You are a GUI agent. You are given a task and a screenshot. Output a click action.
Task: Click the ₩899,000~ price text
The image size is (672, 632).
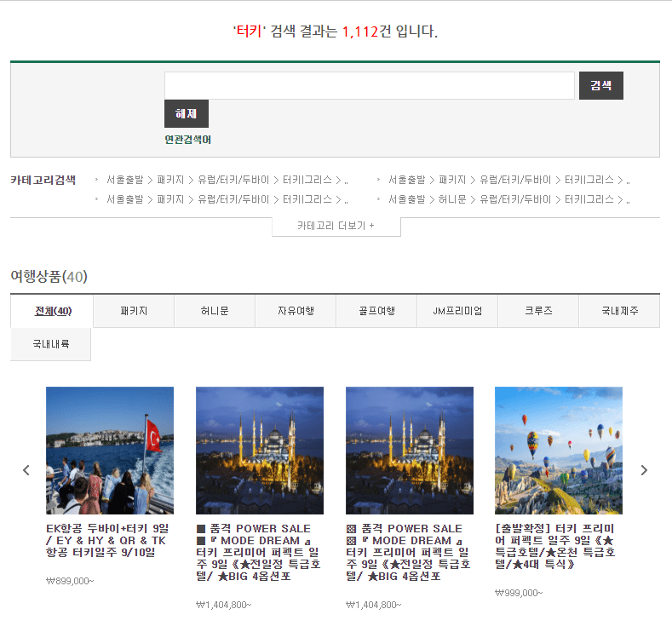pyautogui.click(x=70, y=581)
